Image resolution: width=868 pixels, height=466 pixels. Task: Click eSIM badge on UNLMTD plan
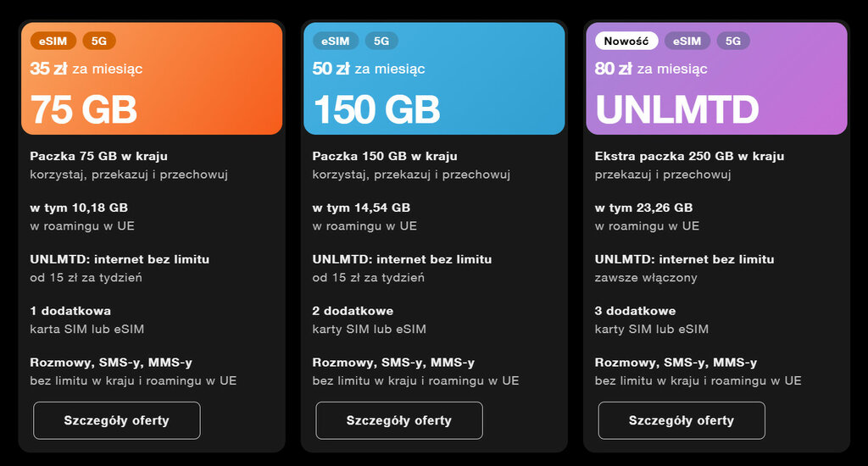pyautogui.click(x=687, y=41)
